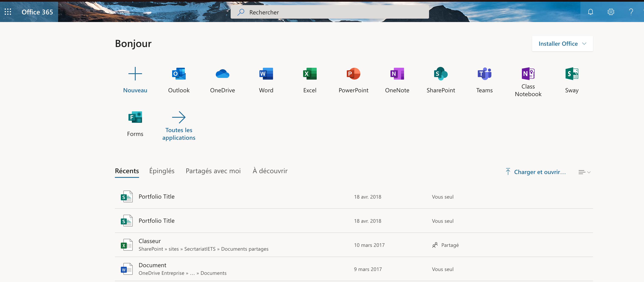Open the OneDrive app
644x282 pixels.
(x=222, y=80)
